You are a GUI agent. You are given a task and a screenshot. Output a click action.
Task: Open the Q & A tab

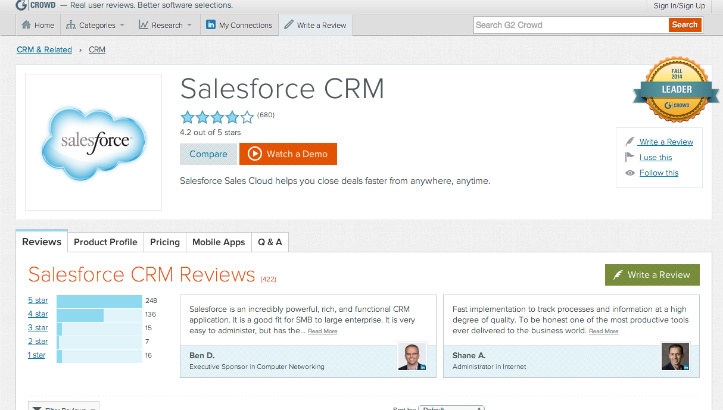(270, 242)
